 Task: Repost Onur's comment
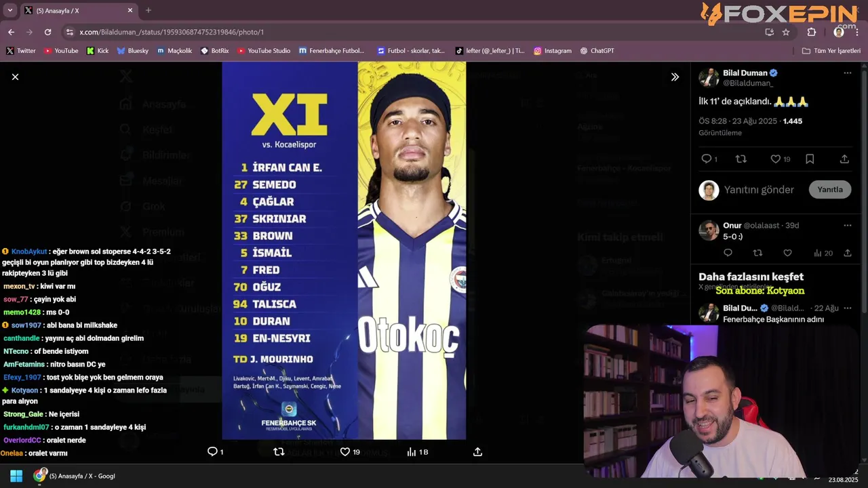(757, 253)
